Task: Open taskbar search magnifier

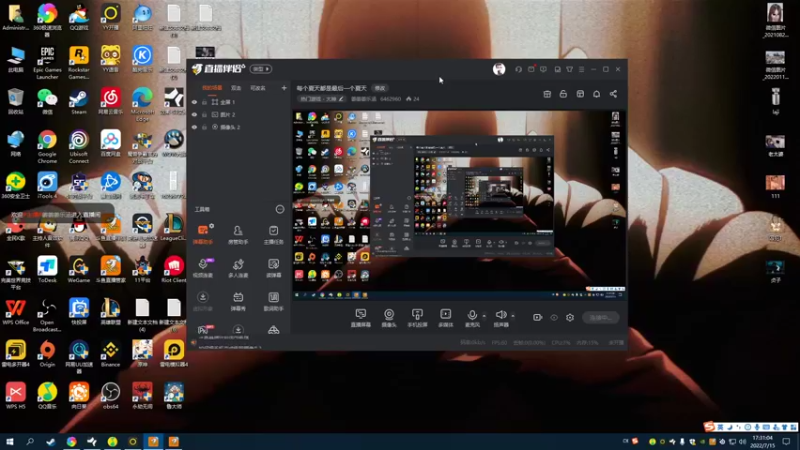Action: point(30,441)
